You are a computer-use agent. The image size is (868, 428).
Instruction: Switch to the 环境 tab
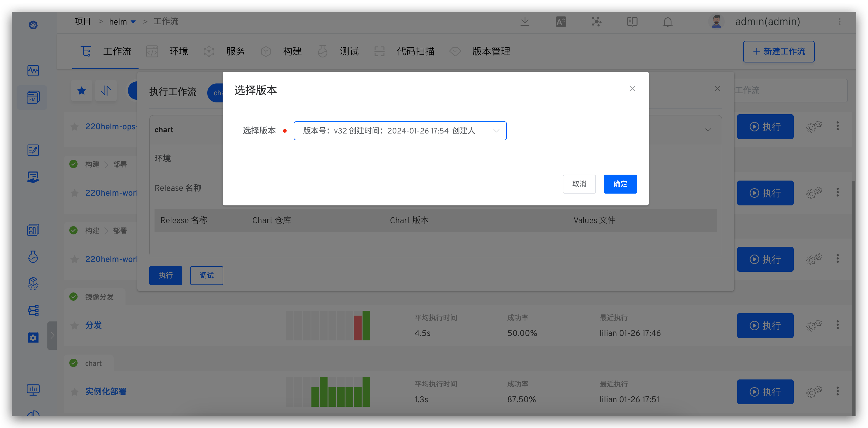[178, 52]
